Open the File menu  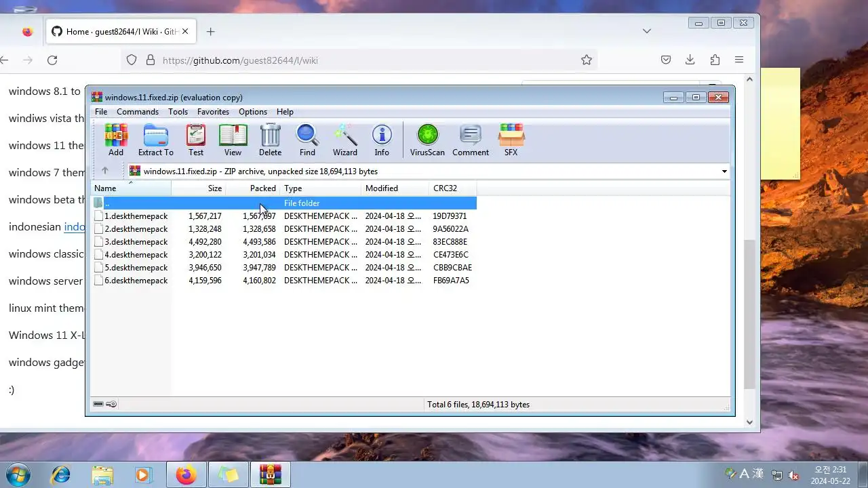[x=101, y=112]
